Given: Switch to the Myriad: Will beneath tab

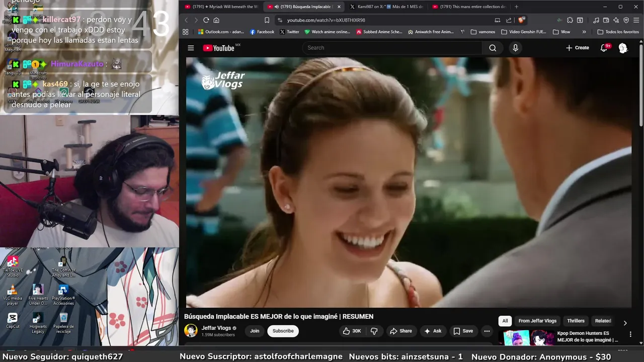Looking at the screenshot, I should click(221, 7).
